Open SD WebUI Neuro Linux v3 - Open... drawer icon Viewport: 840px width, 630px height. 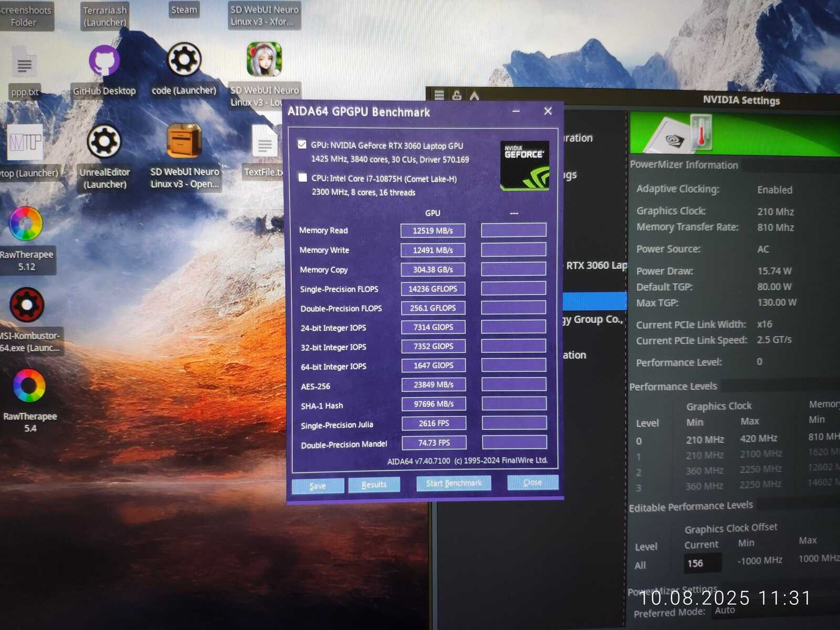click(x=184, y=141)
